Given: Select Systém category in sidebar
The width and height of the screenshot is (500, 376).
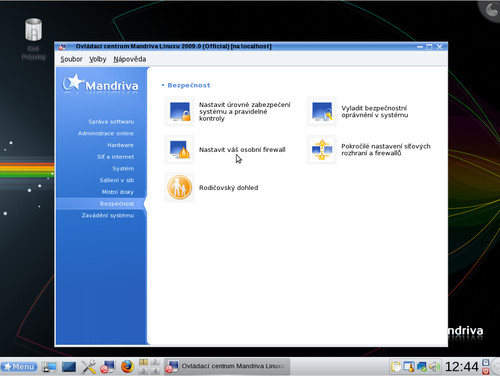Looking at the screenshot, I should point(123,169).
